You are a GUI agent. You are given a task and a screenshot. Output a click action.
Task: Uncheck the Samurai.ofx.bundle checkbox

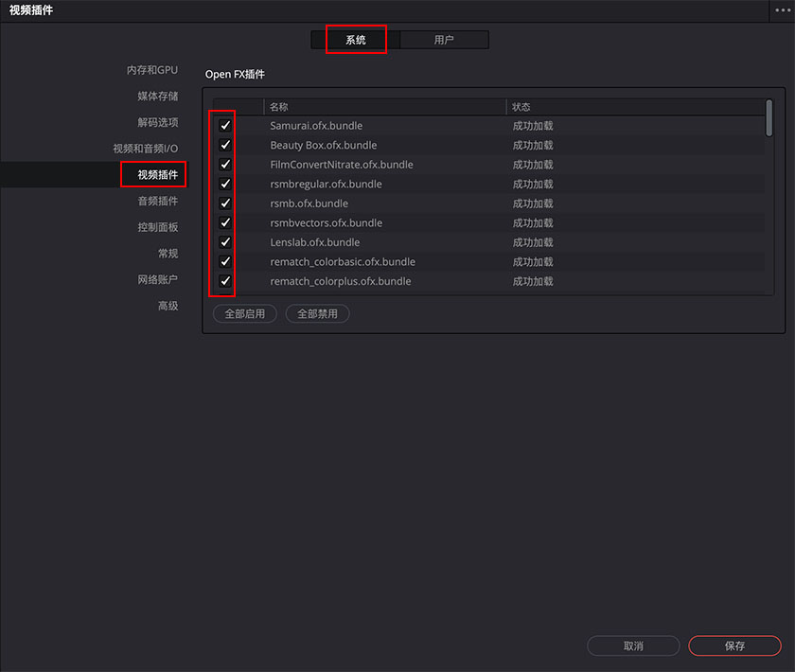[225, 126]
